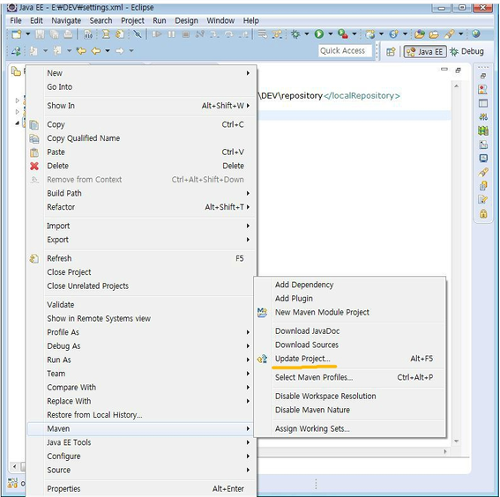500x497 pixels.
Task: Click the editor vertical scrollbar down arrow
Action: tap(456, 441)
